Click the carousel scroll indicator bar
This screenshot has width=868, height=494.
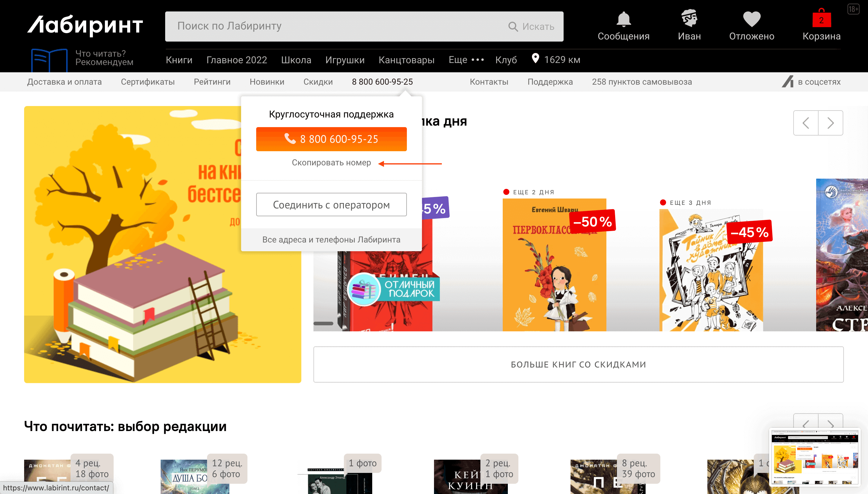323,323
